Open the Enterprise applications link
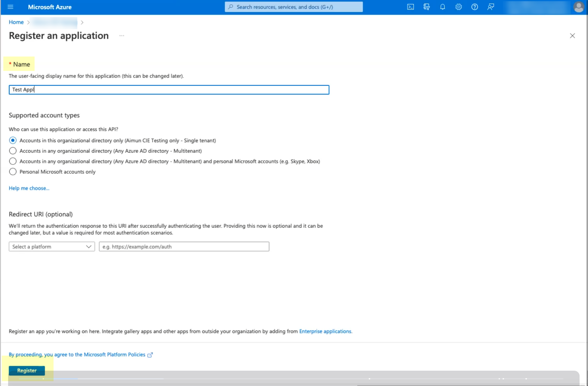Screen dimensions: 588x386 point(325,331)
